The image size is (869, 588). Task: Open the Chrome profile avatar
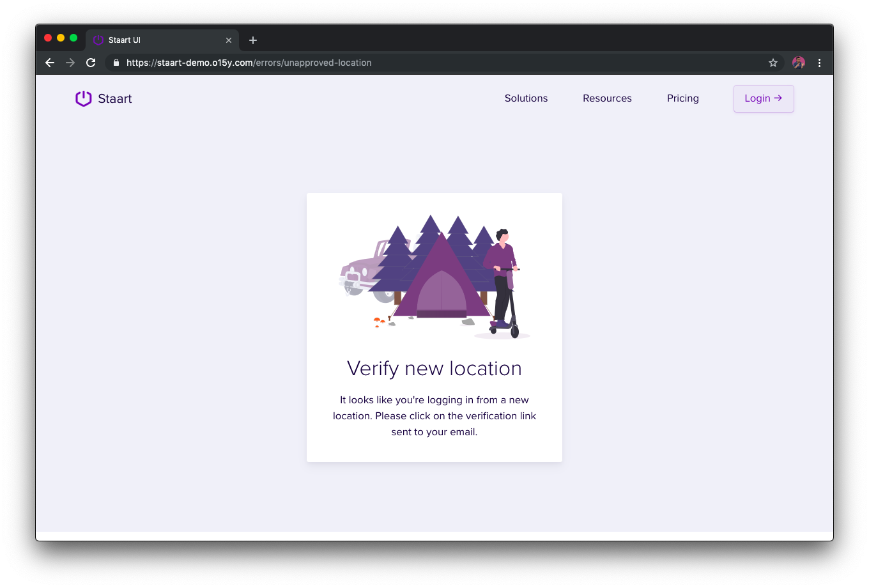(x=799, y=63)
